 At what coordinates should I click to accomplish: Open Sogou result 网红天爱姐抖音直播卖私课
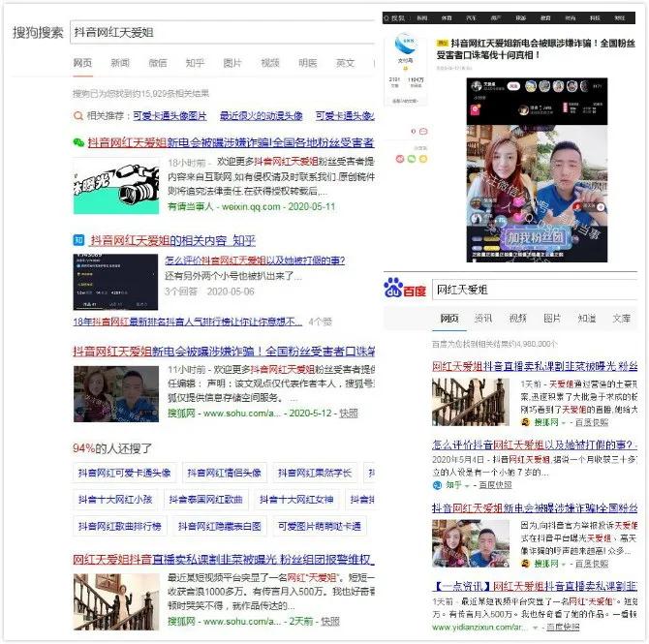[224, 560]
